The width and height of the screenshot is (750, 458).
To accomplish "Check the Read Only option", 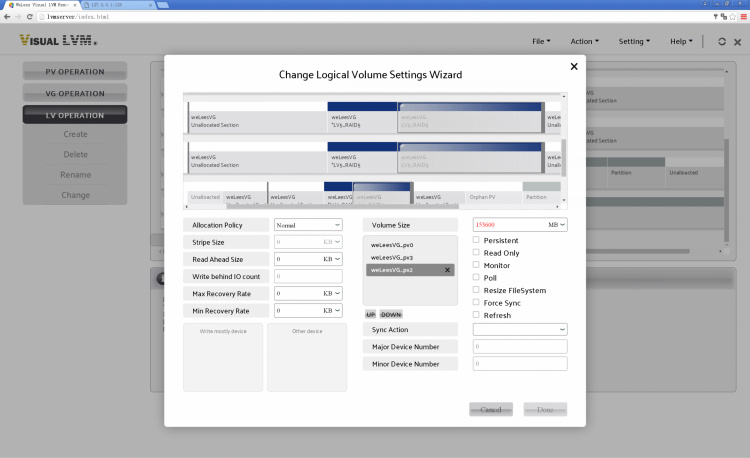I will point(476,253).
